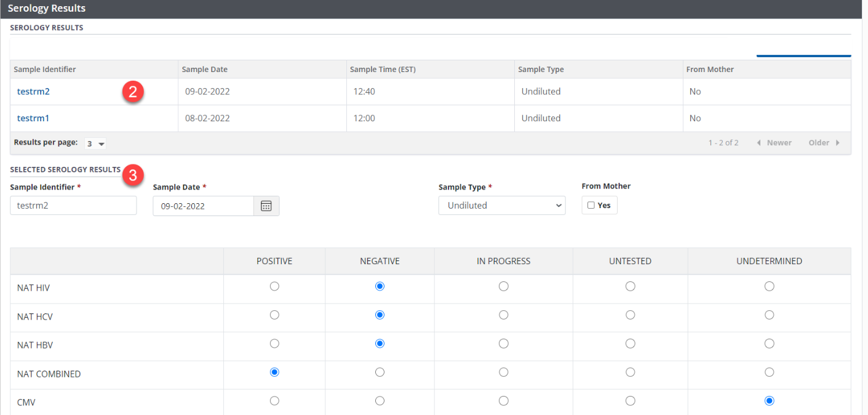
Task: Click the Sample Date column header
Action: pos(205,70)
